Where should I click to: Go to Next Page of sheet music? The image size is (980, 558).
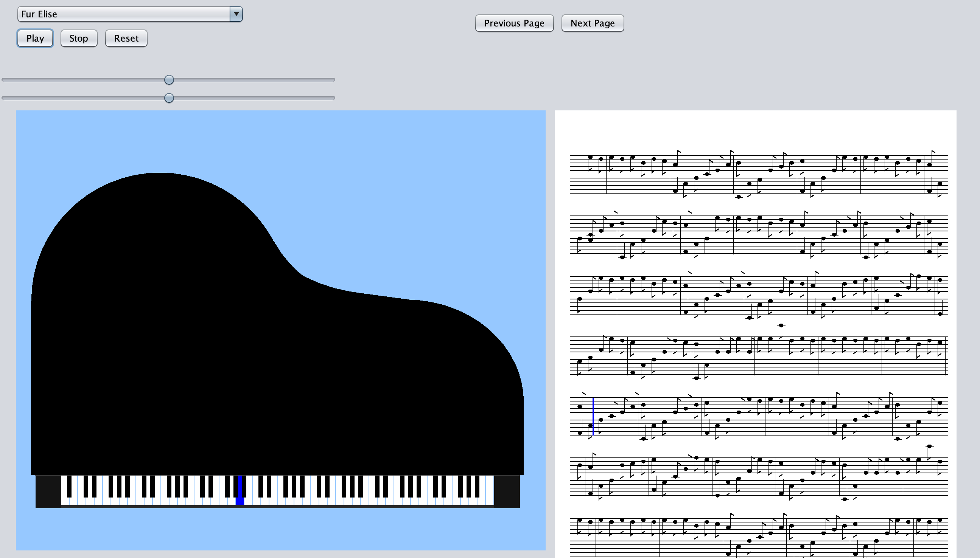point(593,23)
